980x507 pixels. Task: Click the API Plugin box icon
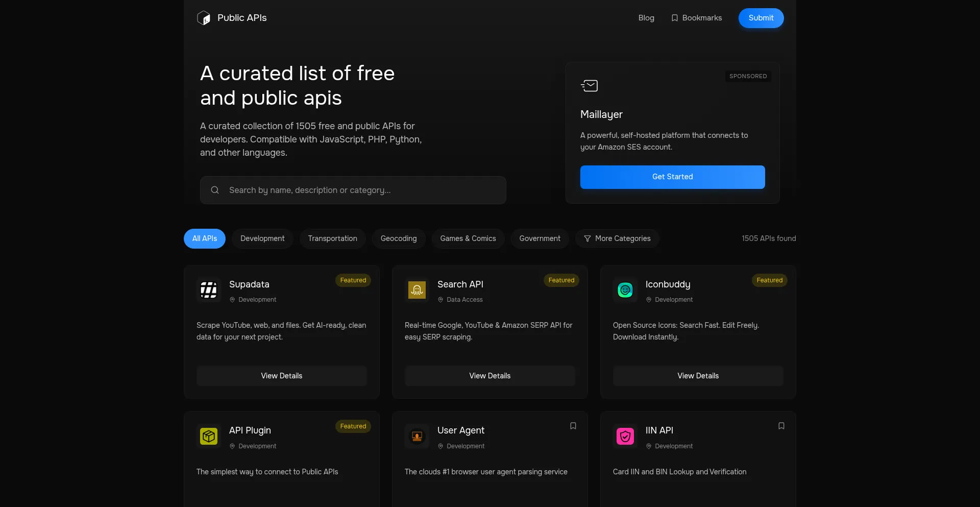(209, 437)
